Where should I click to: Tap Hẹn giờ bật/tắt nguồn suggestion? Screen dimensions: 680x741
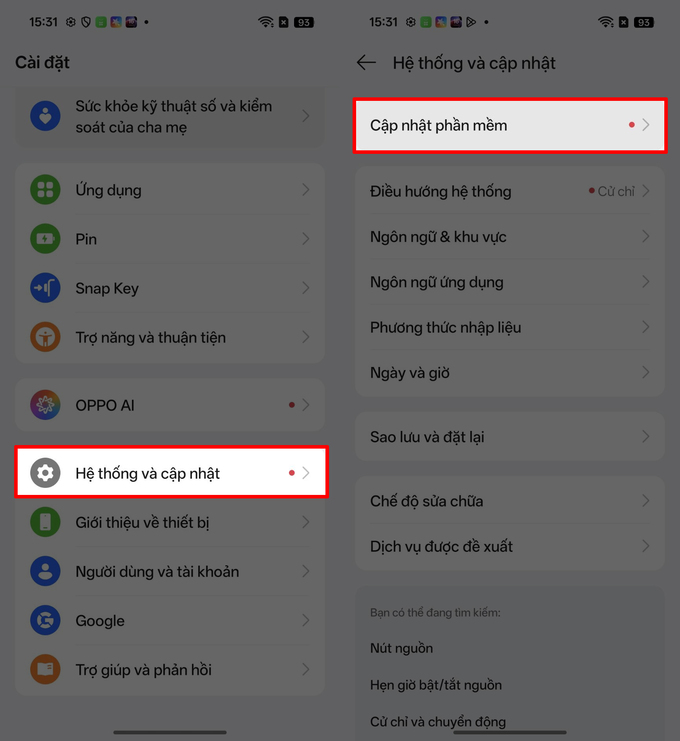click(436, 685)
